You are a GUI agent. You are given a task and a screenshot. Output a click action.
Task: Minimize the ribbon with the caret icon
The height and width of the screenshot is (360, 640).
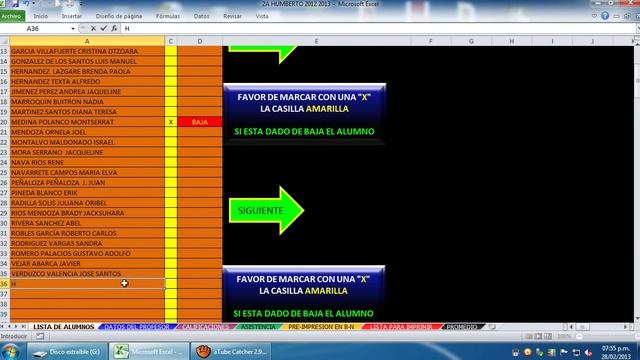point(594,16)
